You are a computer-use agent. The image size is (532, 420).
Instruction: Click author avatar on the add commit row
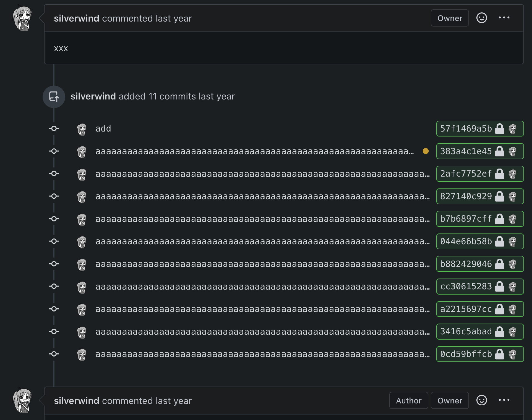(x=82, y=129)
